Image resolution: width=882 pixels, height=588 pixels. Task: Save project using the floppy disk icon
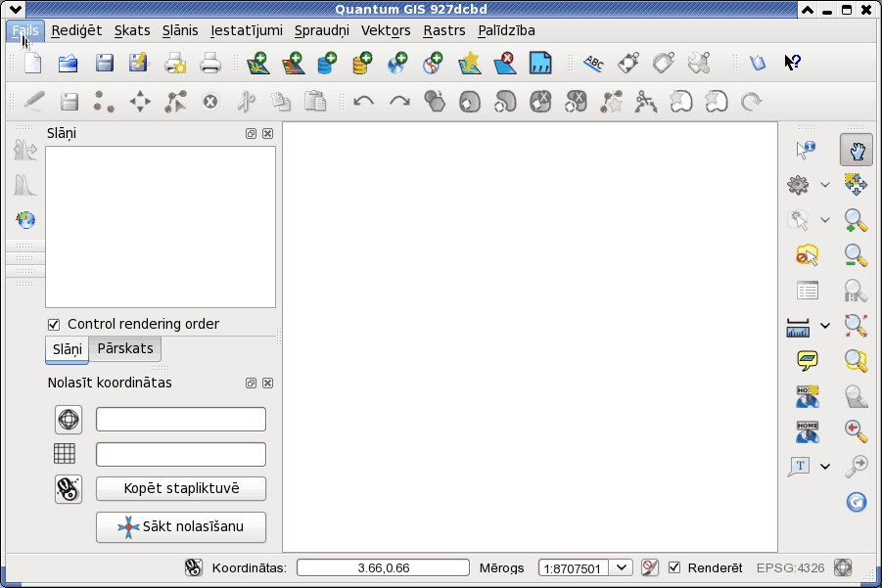point(105,63)
